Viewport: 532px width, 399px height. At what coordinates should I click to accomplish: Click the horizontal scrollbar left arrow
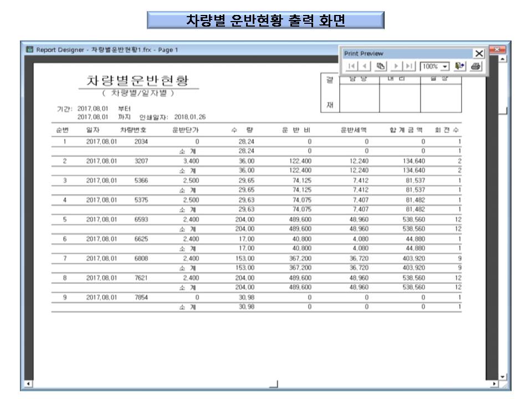coord(28,383)
